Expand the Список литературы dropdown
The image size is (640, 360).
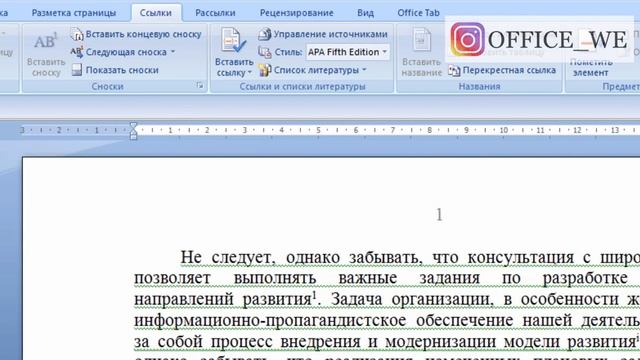coord(364,70)
